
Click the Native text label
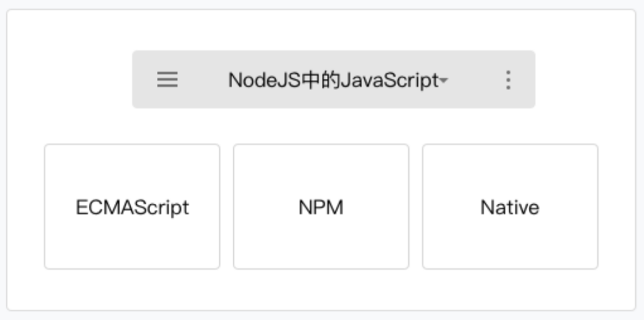(x=510, y=207)
